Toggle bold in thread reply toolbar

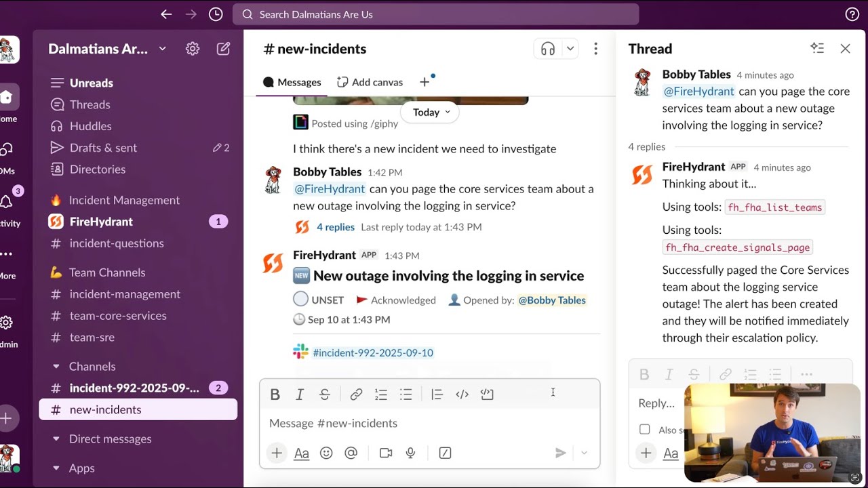pos(644,374)
